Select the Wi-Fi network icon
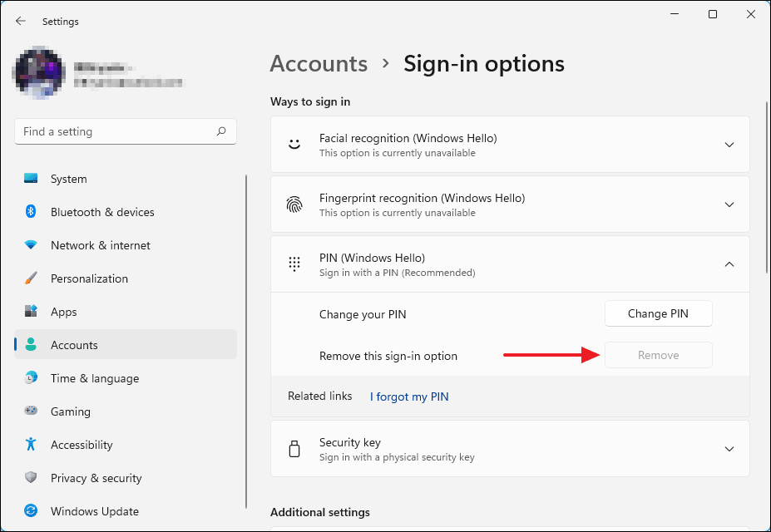The image size is (771, 532). pyautogui.click(x=31, y=244)
